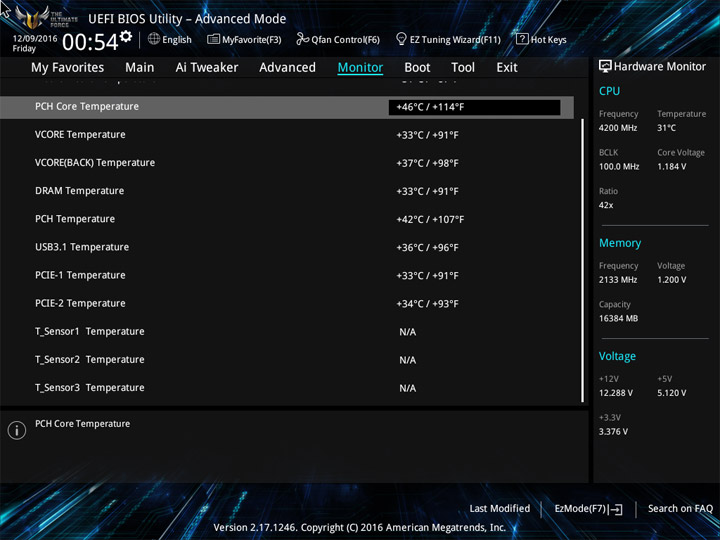The width and height of the screenshot is (720, 540).
Task: Select T_Sensor1 Temperature row
Action: (287, 332)
